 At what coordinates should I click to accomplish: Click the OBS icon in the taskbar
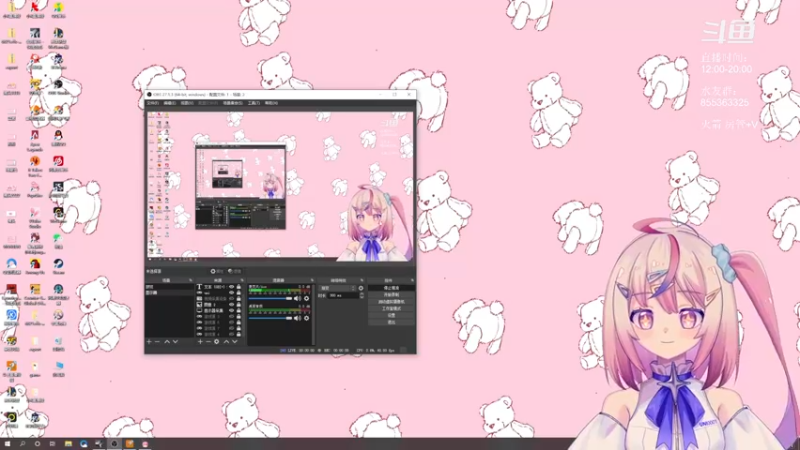coord(114,444)
